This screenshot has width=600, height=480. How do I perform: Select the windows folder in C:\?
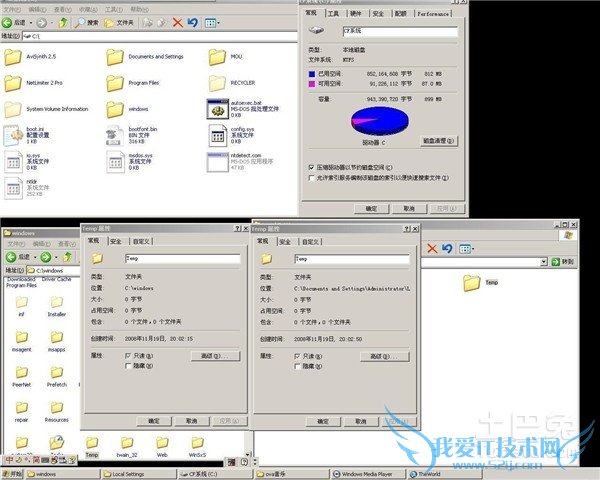click(115, 109)
